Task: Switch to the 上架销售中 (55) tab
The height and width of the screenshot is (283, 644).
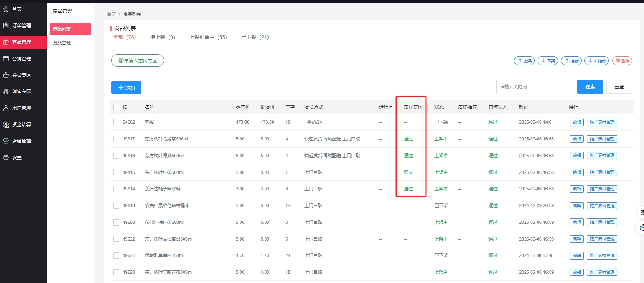Action: (208, 37)
